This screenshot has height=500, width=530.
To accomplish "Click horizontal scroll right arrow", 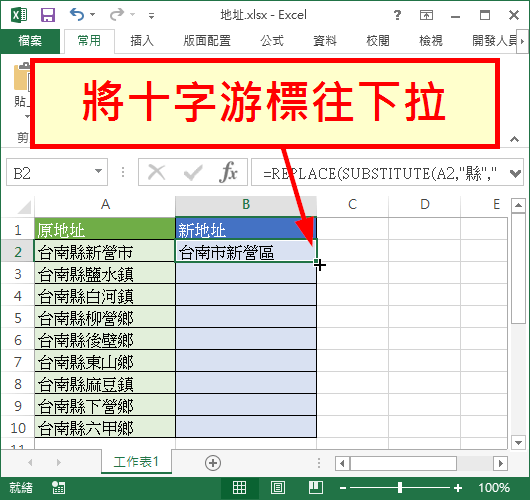I will pos(501,463).
